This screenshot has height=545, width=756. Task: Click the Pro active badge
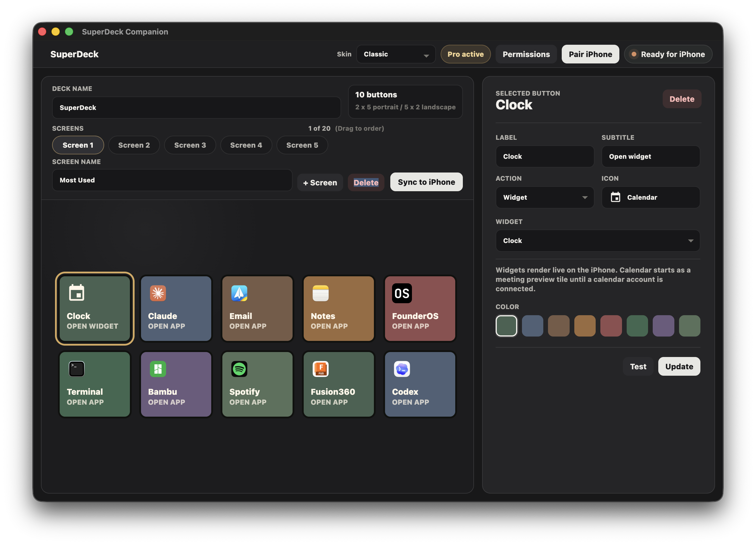[x=465, y=54]
